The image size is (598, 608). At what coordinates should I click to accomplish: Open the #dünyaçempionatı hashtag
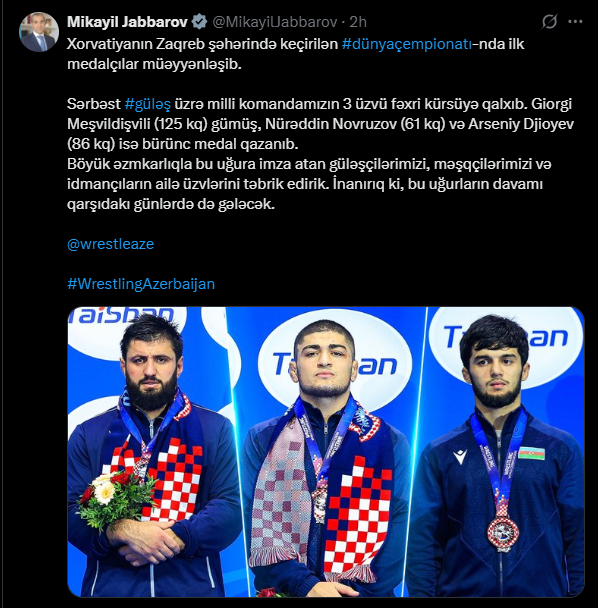click(407, 44)
